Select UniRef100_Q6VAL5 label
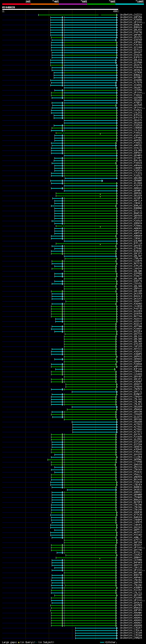The width and height of the screenshot is (146, 644). (131, 70)
